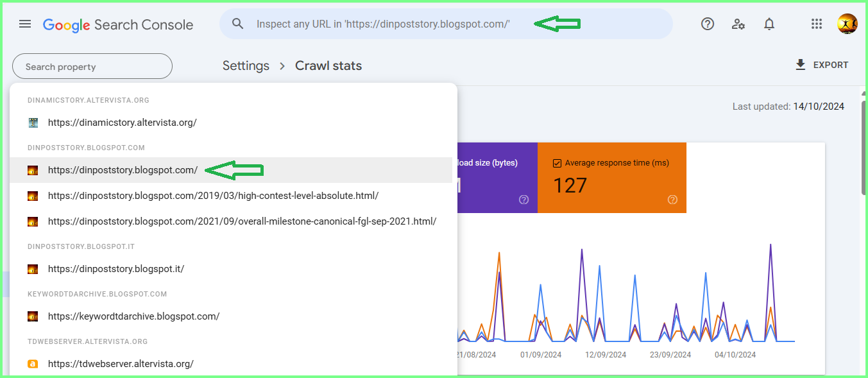Open the Help question mark icon
Viewport: 868px width, 378px height.
[x=708, y=24]
